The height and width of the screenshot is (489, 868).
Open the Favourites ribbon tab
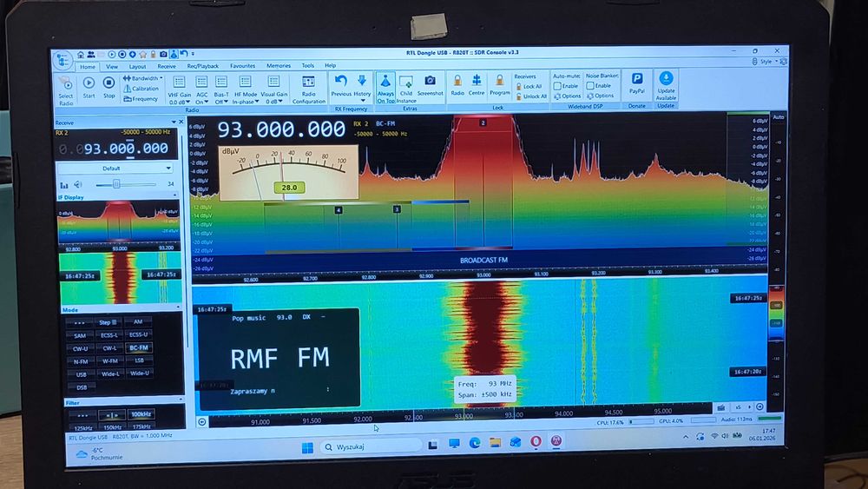pyautogui.click(x=242, y=66)
